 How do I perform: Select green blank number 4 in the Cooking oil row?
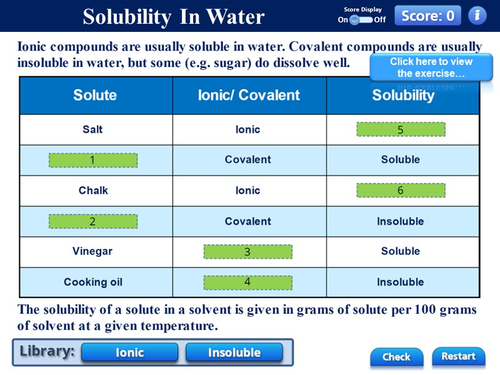248,282
